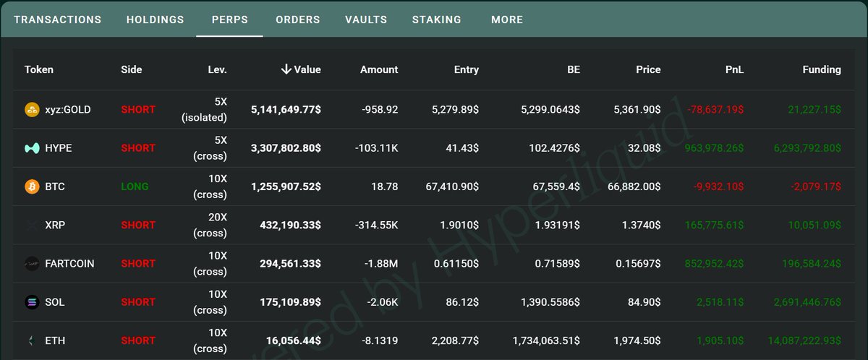The width and height of the screenshot is (868, 360).
Task: Click the FARTCOIN token icon
Action: [x=32, y=264]
